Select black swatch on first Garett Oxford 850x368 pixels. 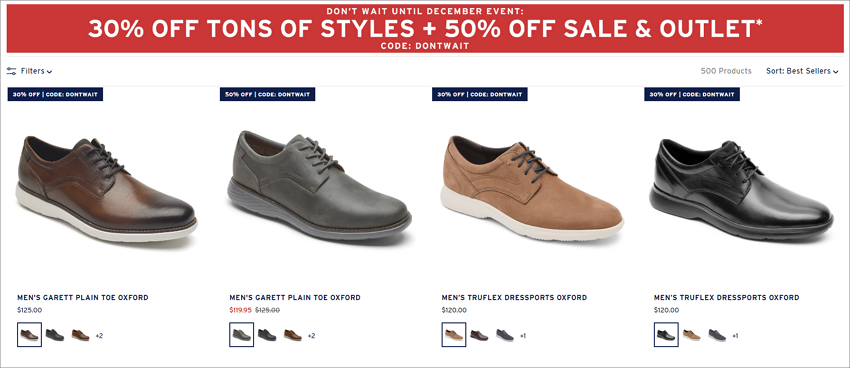point(55,335)
